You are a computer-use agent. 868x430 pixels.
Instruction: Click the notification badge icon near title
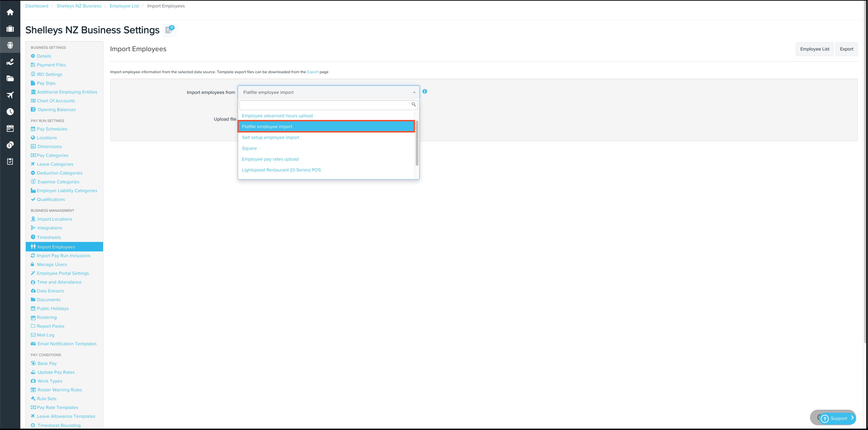point(169,30)
